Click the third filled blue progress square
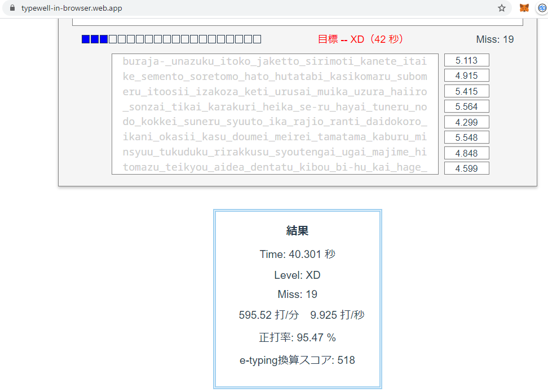The image size is (548, 392). 104,39
